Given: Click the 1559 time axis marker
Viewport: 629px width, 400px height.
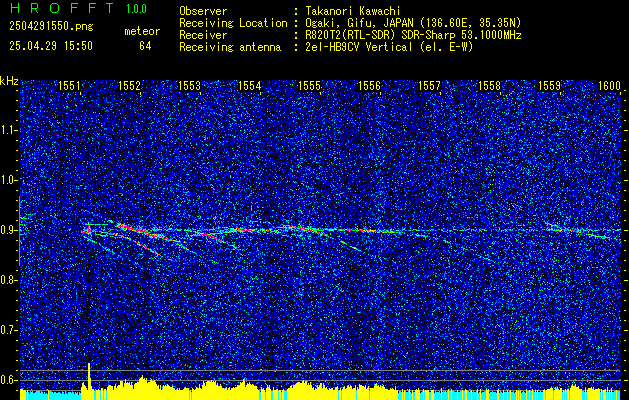Looking at the screenshot, I should (x=550, y=85).
